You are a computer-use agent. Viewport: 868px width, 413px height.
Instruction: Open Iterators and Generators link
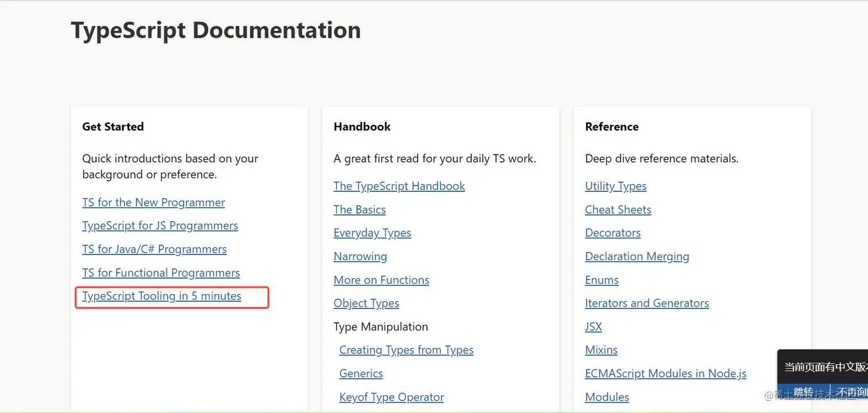point(646,303)
